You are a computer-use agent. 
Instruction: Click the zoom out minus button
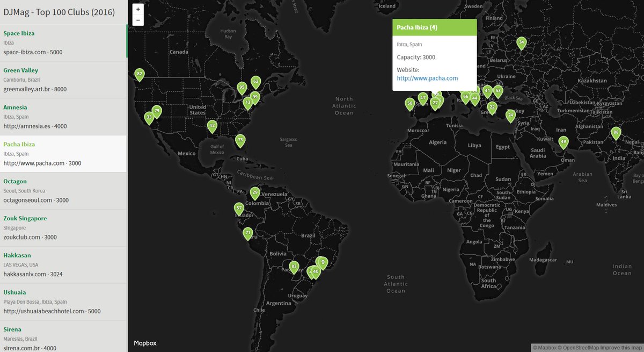pos(138,20)
